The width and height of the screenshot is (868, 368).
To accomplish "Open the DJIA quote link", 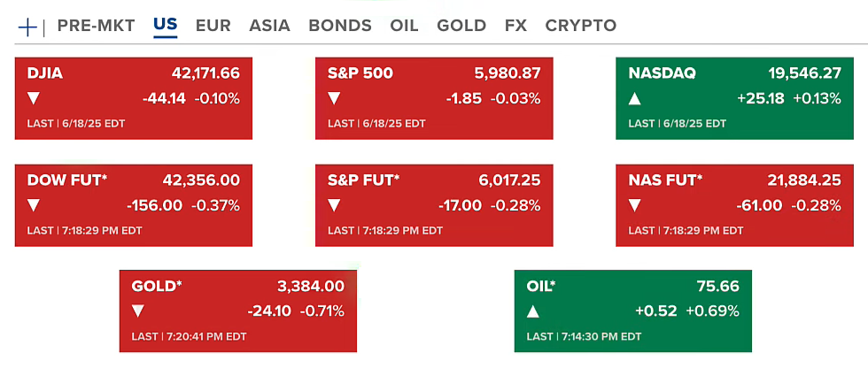I will point(44,73).
